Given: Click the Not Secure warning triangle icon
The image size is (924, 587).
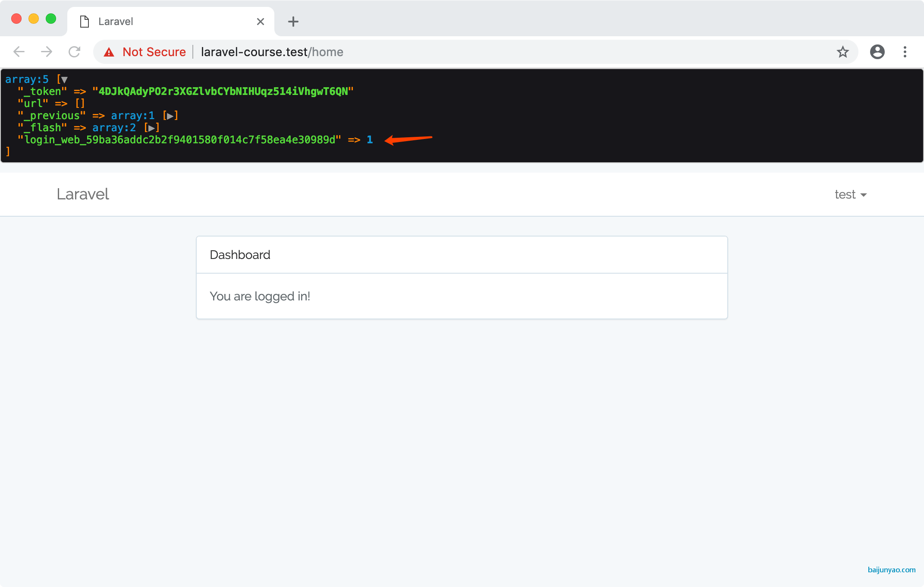Looking at the screenshot, I should [109, 52].
